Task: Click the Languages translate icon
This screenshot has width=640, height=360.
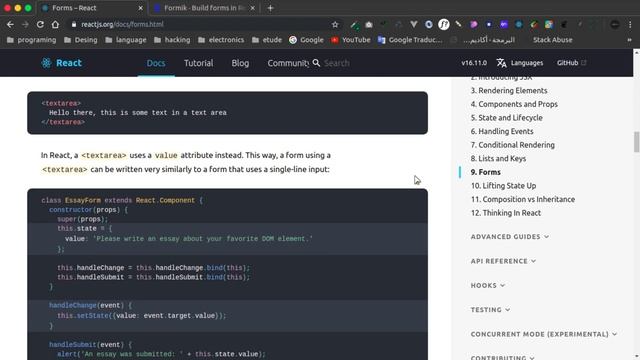Action: (x=501, y=63)
